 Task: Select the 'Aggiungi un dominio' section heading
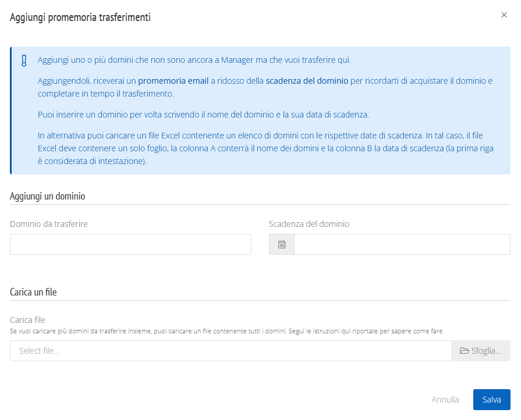coord(48,196)
